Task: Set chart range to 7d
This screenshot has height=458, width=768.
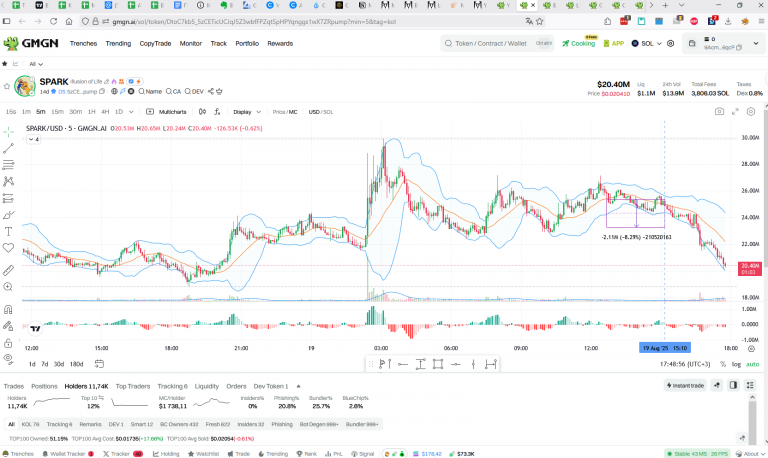Action: [x=45, y=364]
